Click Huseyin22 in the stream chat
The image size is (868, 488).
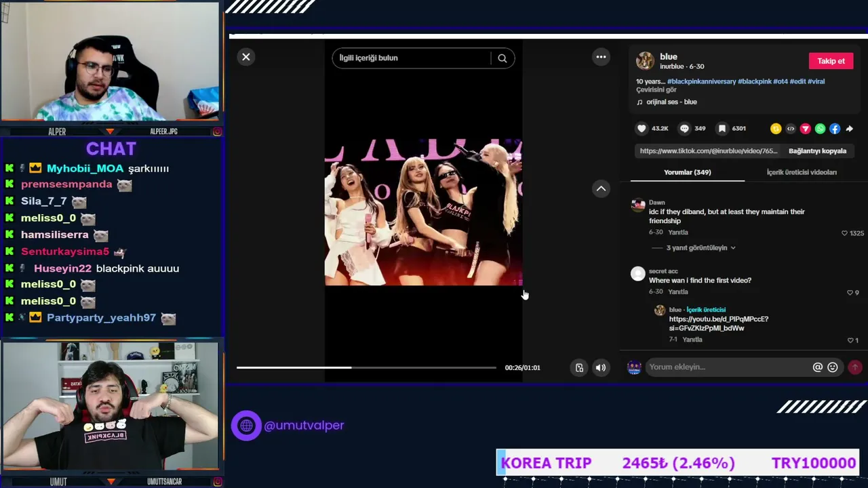pyautogui.click(x=62, y=269)
